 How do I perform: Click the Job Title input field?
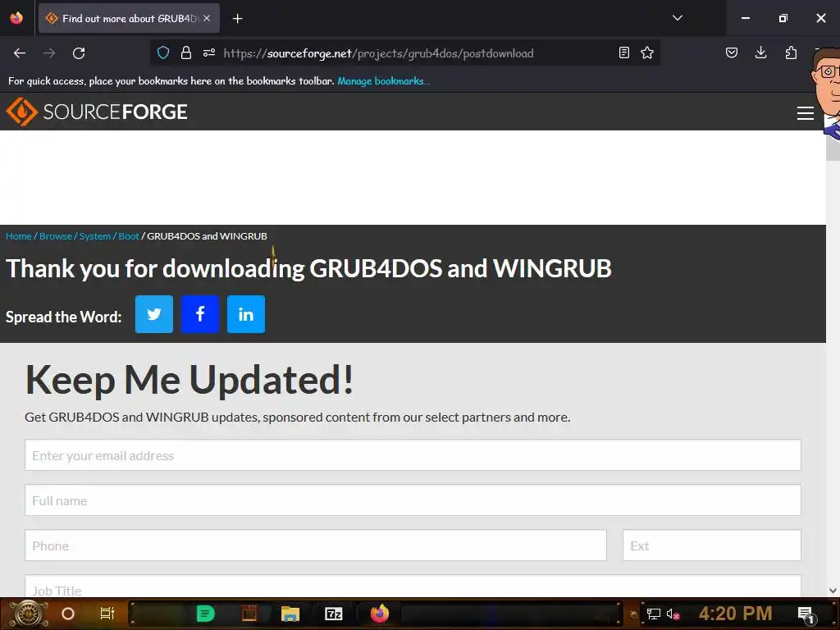point(413,587)
